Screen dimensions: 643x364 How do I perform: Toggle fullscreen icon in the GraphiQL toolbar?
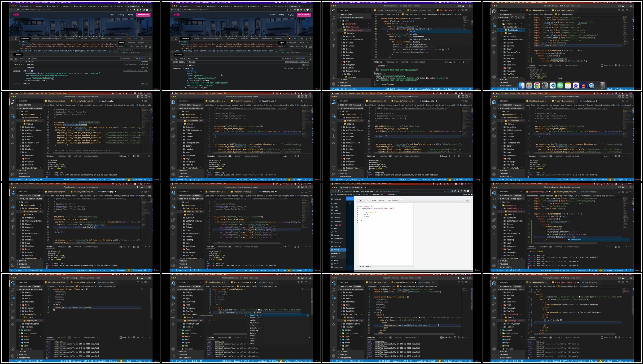coord(401,201)
